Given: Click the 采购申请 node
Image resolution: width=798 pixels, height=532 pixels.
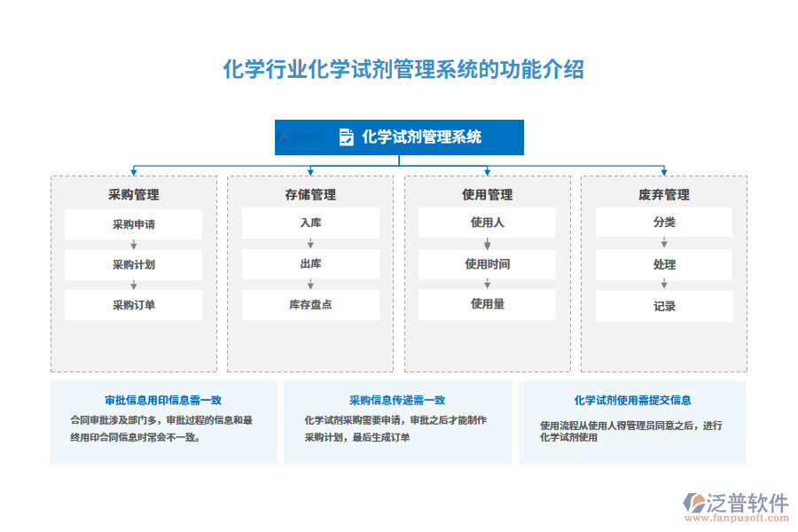Looking at the screenshot, I should click(x=133, y=223).
